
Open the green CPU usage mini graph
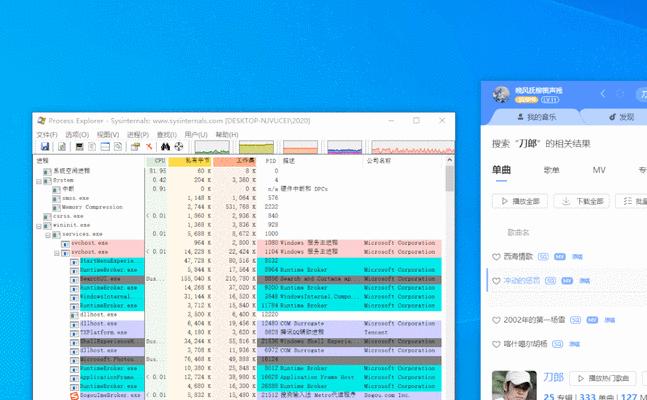[212, 147]
